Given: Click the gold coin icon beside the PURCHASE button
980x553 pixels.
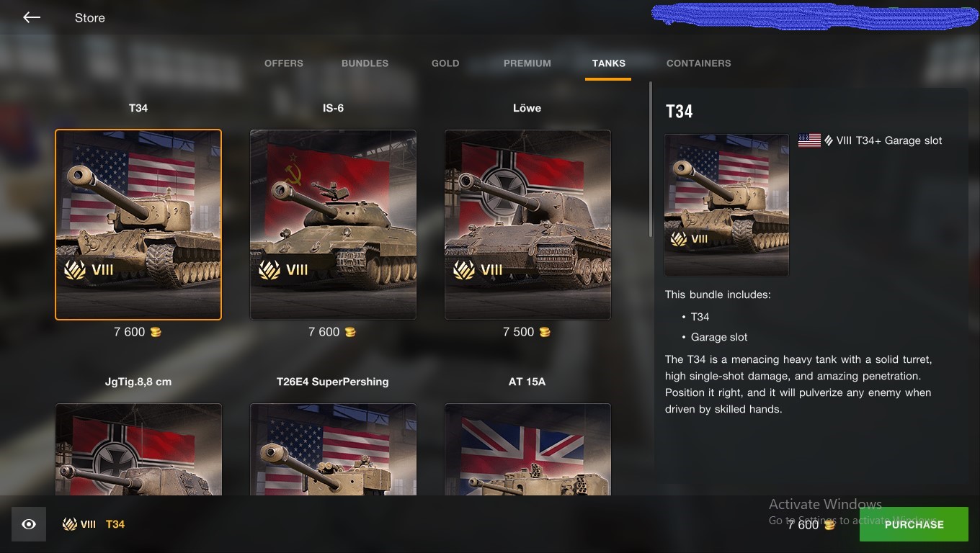Looking at the screenshot, I should pos(829,525).
